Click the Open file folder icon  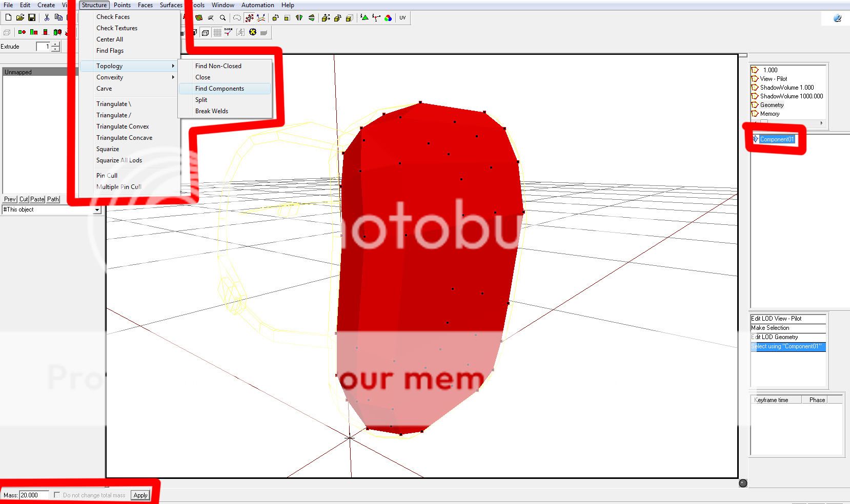click(x=20, y=17)
